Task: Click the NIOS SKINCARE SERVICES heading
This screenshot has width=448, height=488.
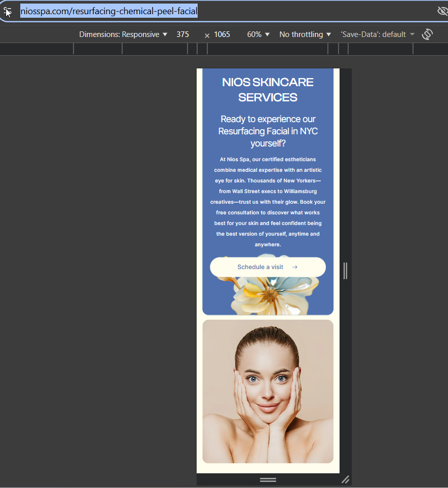Action: (x=268, y=90)
